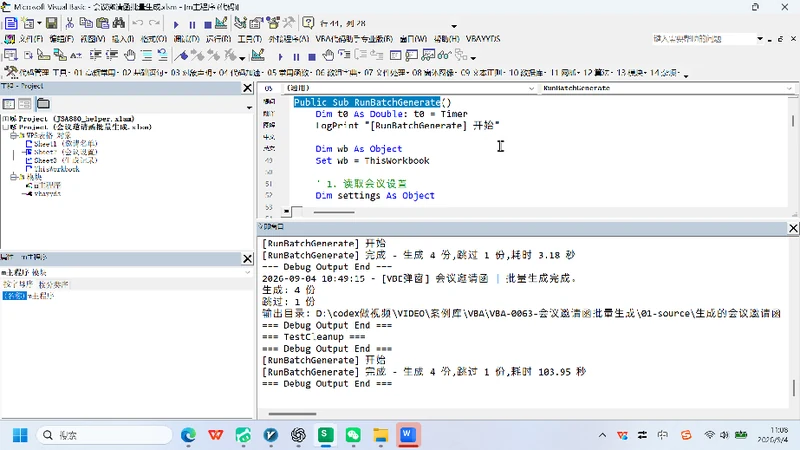Toggle Folders icon in Project panel
Viewport: 800px width, 450px height.
coord(43,104)
